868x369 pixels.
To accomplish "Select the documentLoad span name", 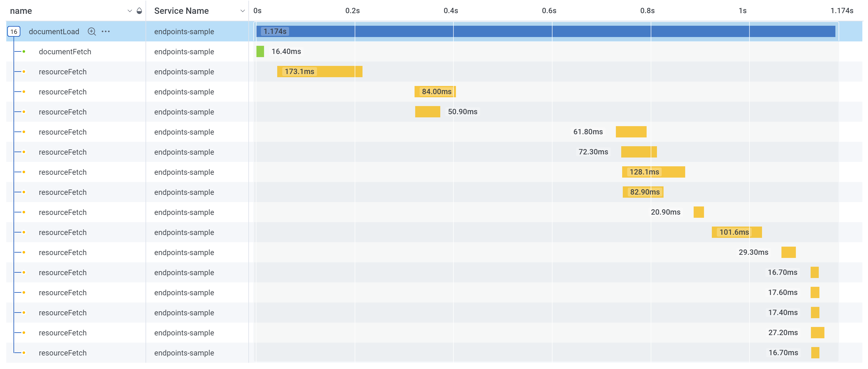I will tap(54, 31).
